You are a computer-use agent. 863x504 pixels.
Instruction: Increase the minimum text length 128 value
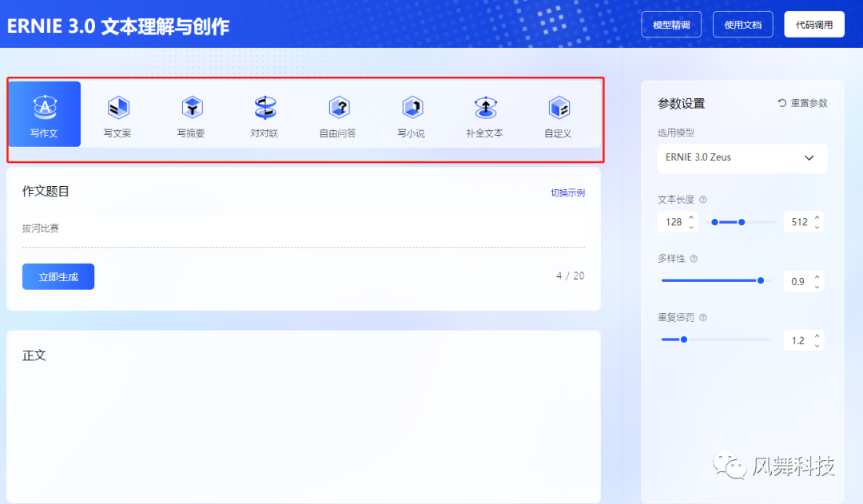pyautogui.click(x=691, y=217)
